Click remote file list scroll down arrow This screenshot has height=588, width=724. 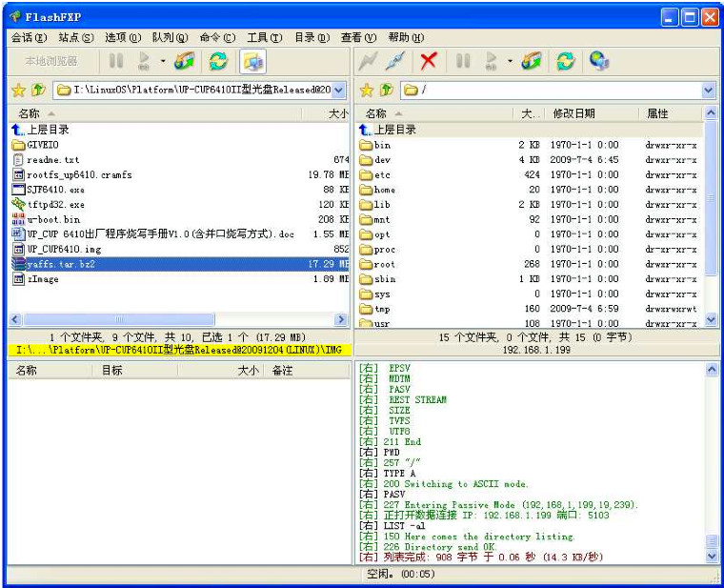tap(711, 318)
